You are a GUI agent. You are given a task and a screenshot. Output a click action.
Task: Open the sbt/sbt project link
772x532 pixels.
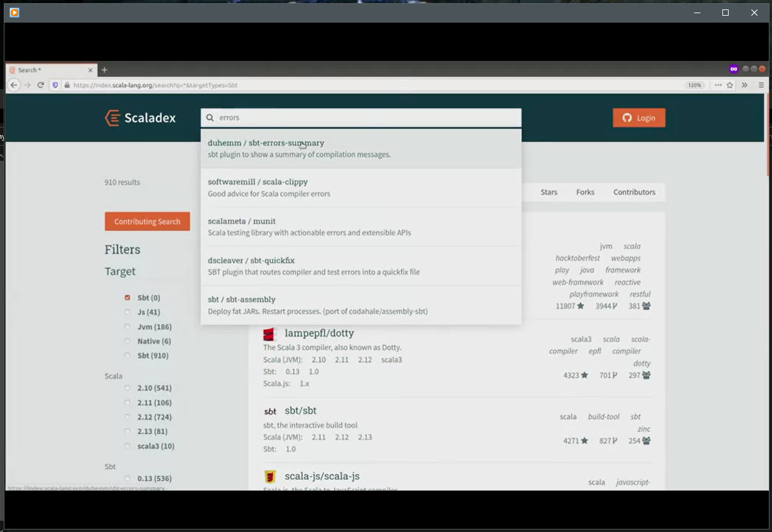click(x=300, y=411)
